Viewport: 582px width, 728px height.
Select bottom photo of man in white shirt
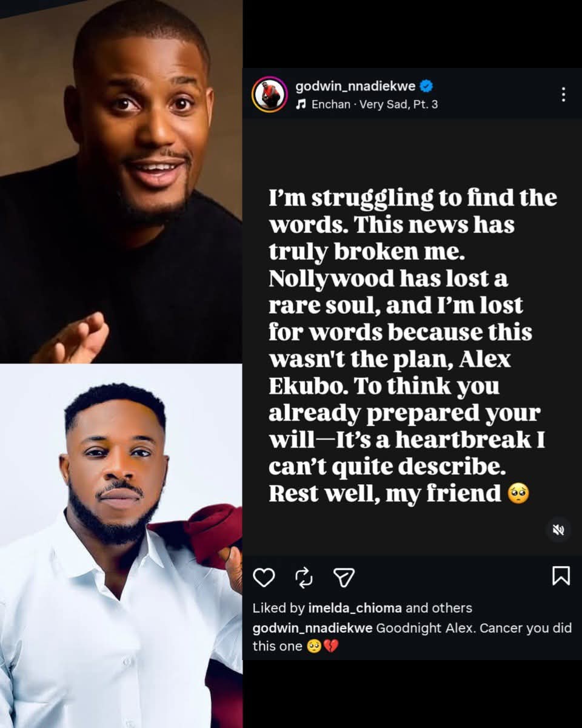click(121, 545)
